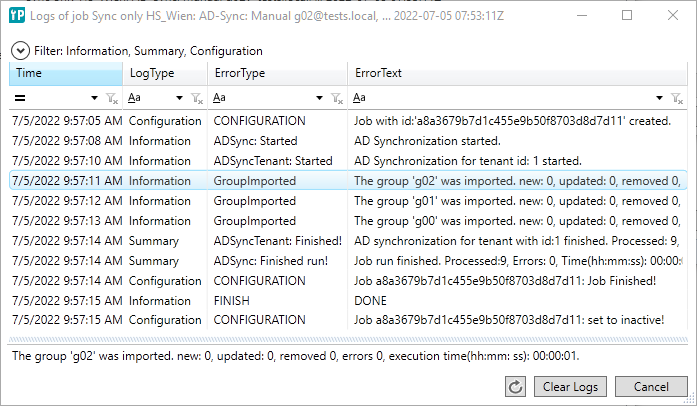
Task: Open the ErrorText filter dropdown arrow
Action: pos(660,98)
